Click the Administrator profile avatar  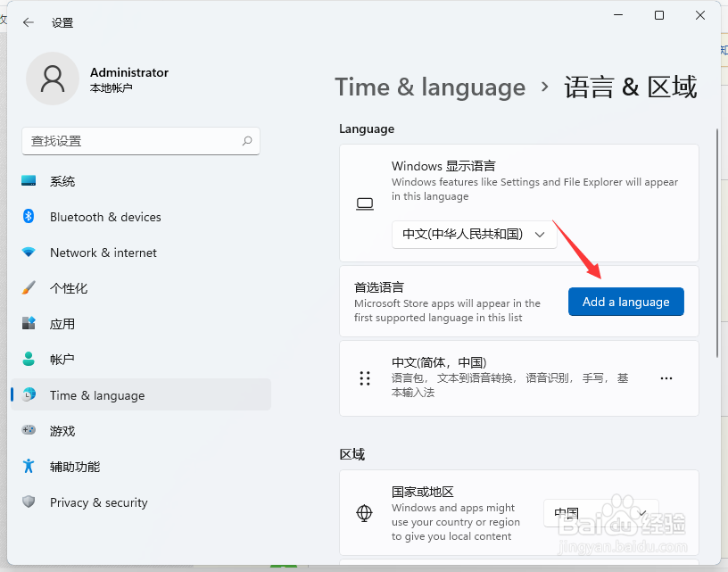click(x=53, y=79)
